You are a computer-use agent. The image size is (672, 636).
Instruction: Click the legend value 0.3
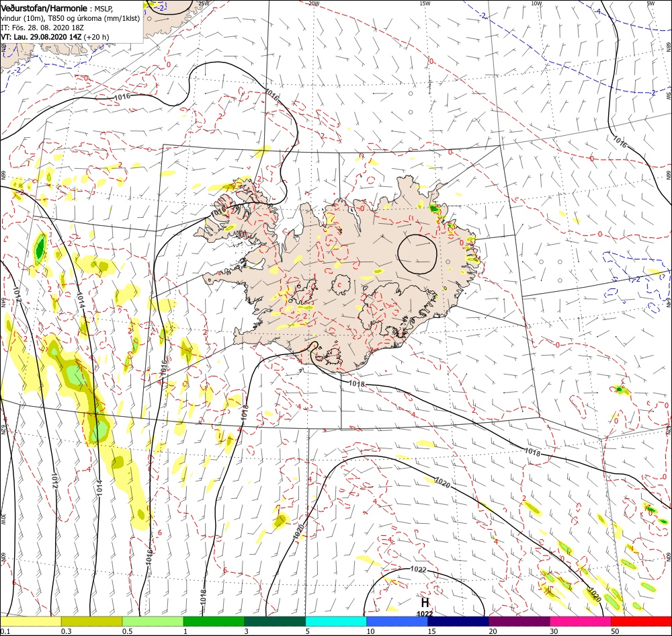point(67,631)
